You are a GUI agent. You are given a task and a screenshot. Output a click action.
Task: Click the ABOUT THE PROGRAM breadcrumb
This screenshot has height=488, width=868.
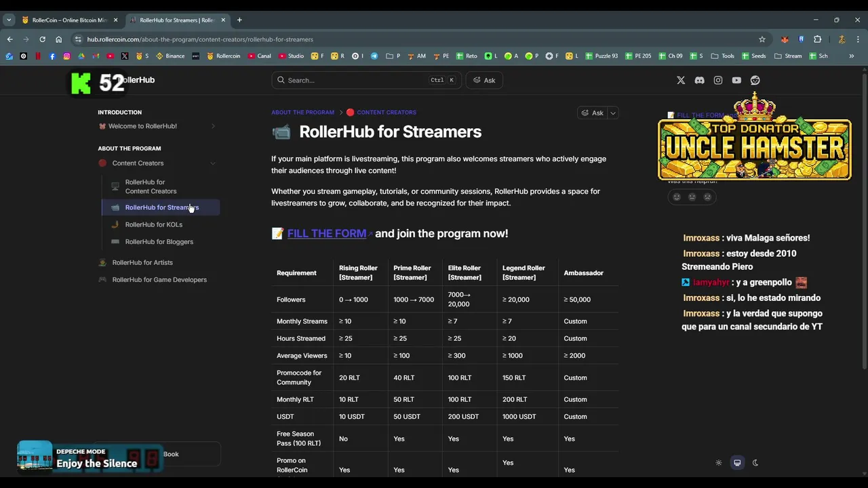coord(302,113)
